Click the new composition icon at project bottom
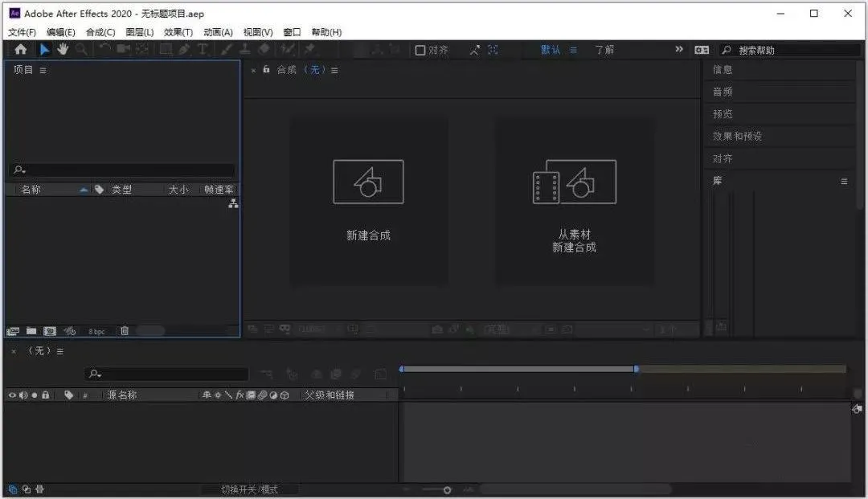This screenshot has height=499, width=868. (x=50, y=331)
